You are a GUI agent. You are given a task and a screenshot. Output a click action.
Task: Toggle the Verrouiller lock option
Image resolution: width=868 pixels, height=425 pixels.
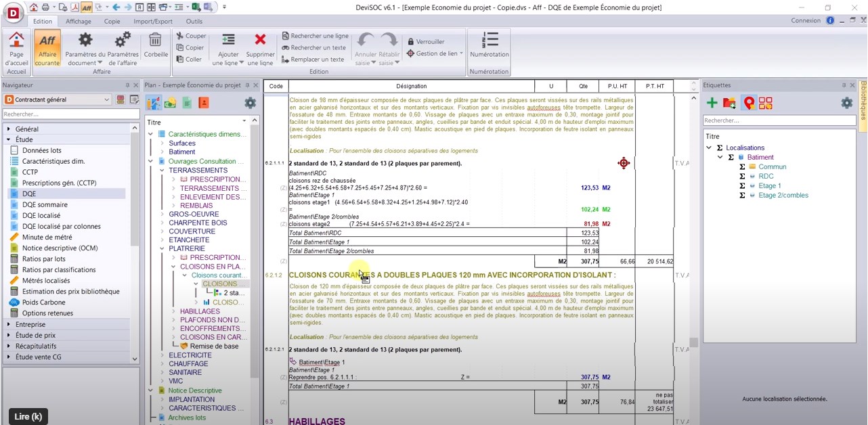pos(426,41)
